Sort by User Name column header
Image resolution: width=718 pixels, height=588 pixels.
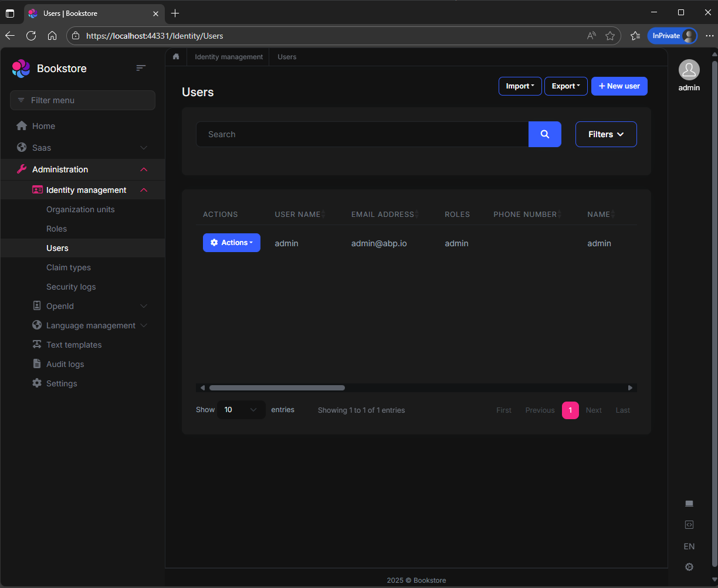click(x=300, y=214)
